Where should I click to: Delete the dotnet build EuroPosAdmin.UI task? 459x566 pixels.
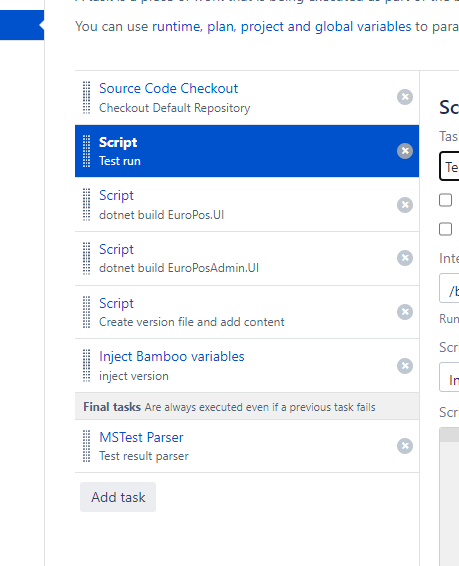click(405, 258)
